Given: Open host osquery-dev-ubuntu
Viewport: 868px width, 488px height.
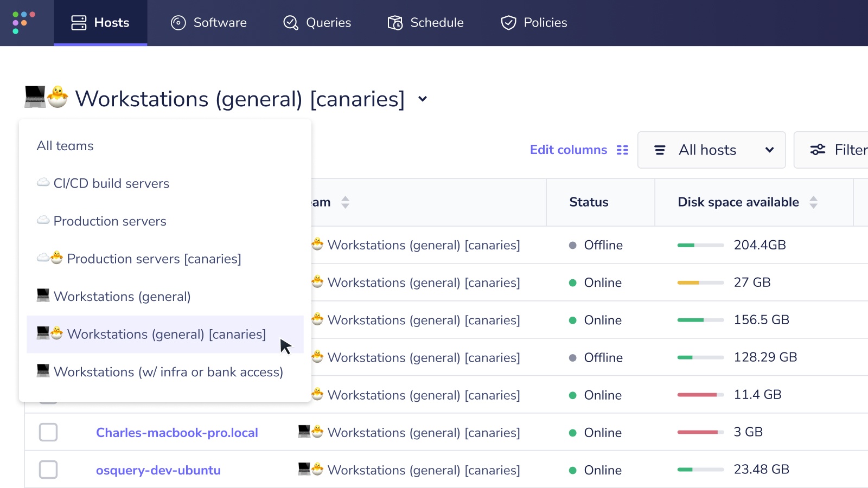Looking at the screenshot, I should (x=158, y=470).
